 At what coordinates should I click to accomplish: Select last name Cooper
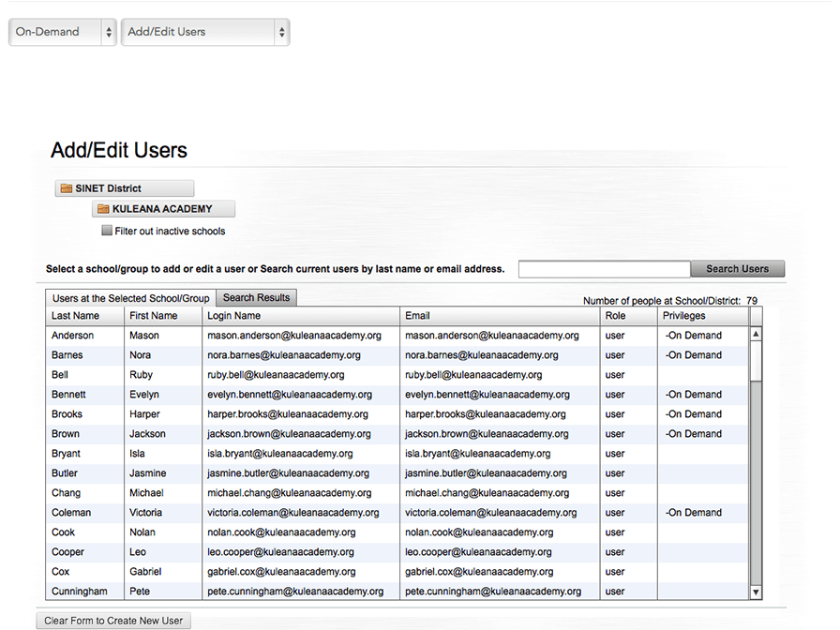click(x=67, y=552)
